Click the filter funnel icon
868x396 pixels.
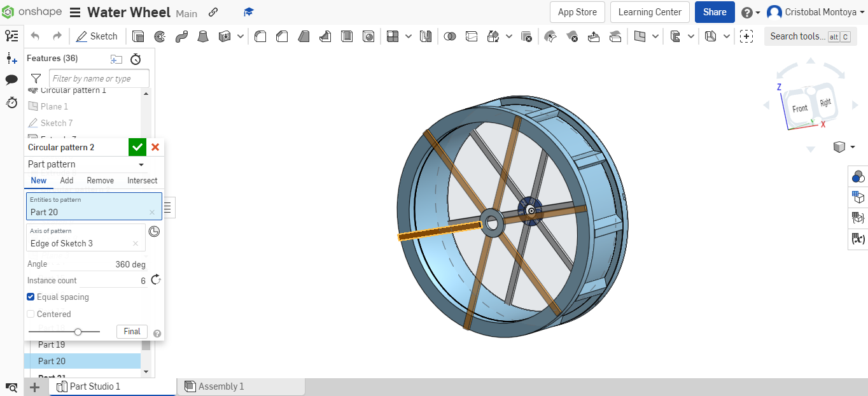36,78
